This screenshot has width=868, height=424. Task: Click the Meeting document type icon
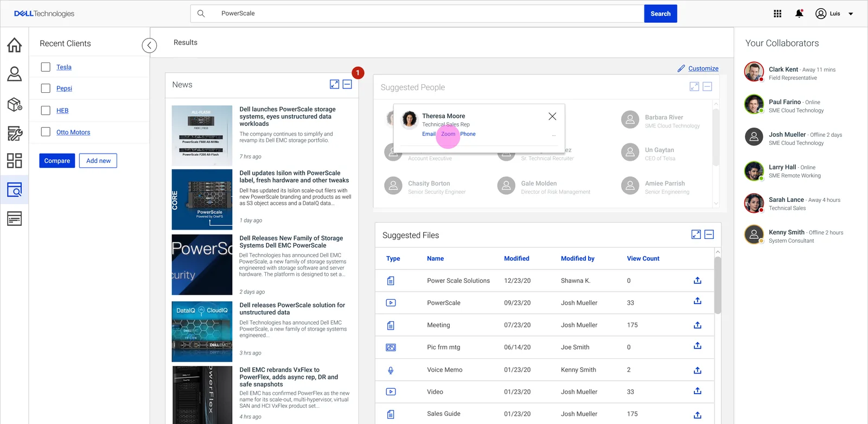point(391,326)
